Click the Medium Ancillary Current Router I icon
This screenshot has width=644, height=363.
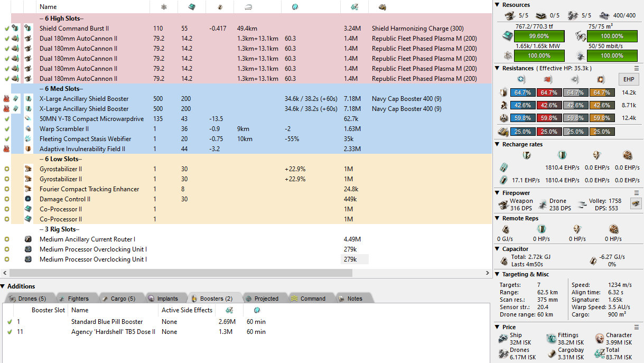tap(28, 239)
